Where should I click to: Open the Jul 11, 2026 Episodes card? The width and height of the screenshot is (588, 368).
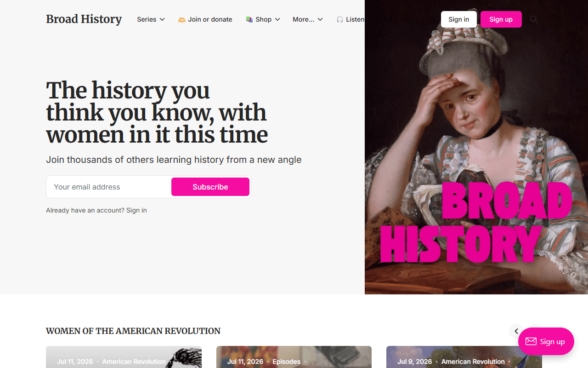pyautogui.click(x=294, y=357)
